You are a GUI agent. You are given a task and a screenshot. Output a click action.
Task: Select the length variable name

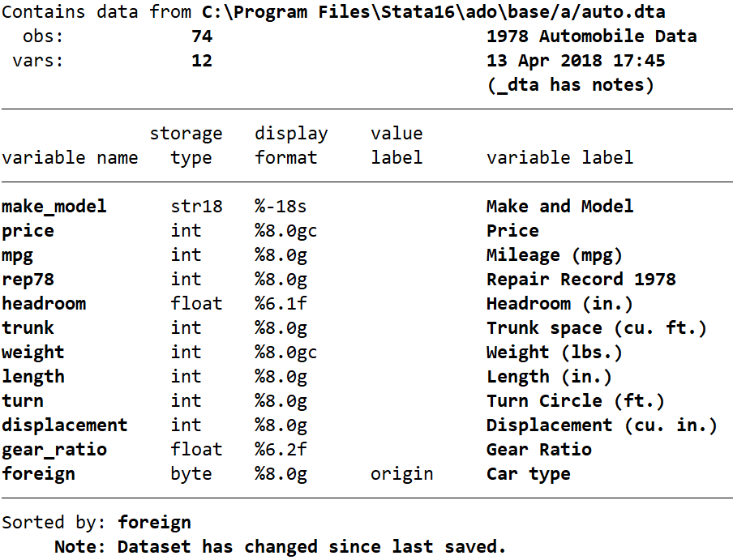(x=32, y=377)
